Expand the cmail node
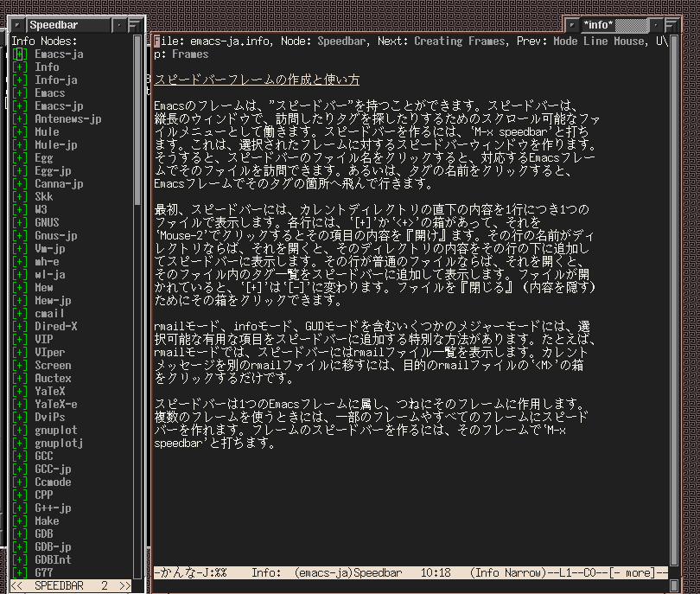700x594 pixels. [20, 313]
